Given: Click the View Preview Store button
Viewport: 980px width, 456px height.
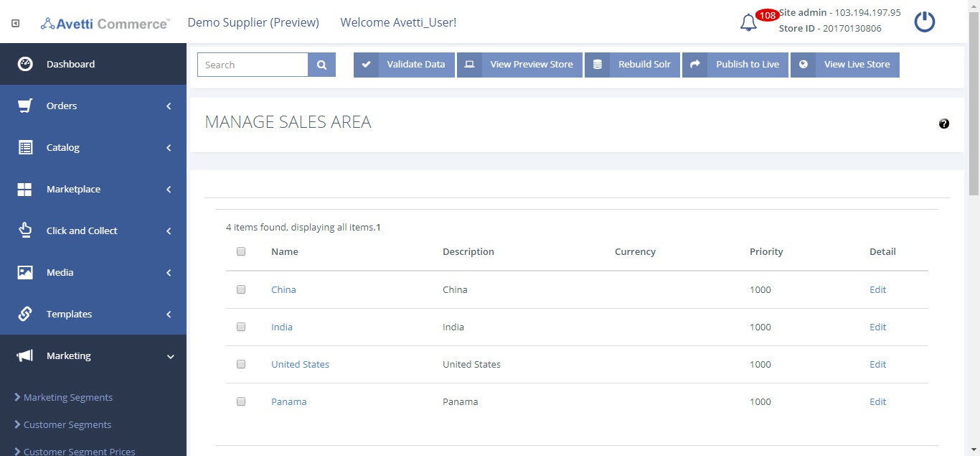Looking at the screenshot, I should tap(519, 65).
